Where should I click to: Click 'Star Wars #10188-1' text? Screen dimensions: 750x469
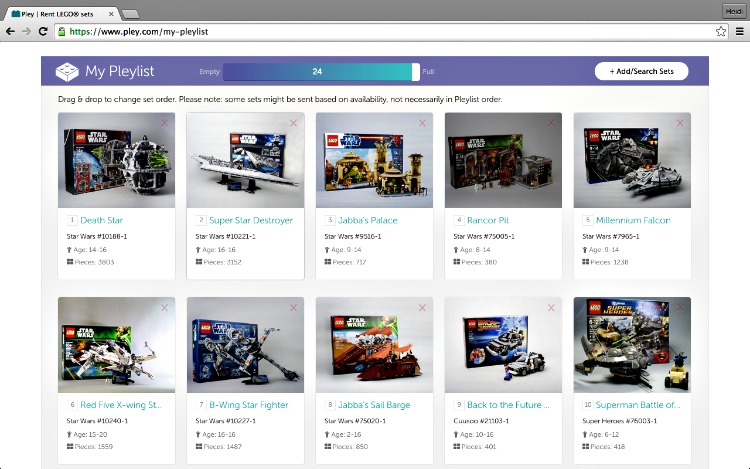point(97,236)
